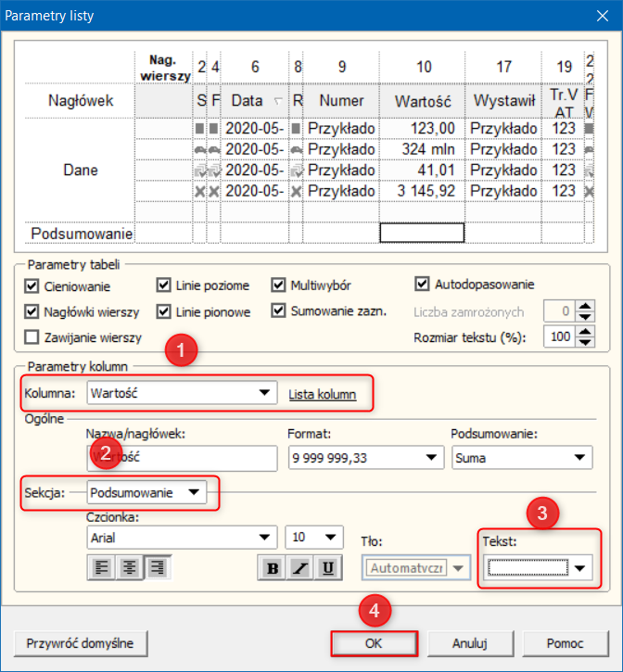Center align the column text
The width and height of the screenshot is (623, 672).
coord(129,568)
